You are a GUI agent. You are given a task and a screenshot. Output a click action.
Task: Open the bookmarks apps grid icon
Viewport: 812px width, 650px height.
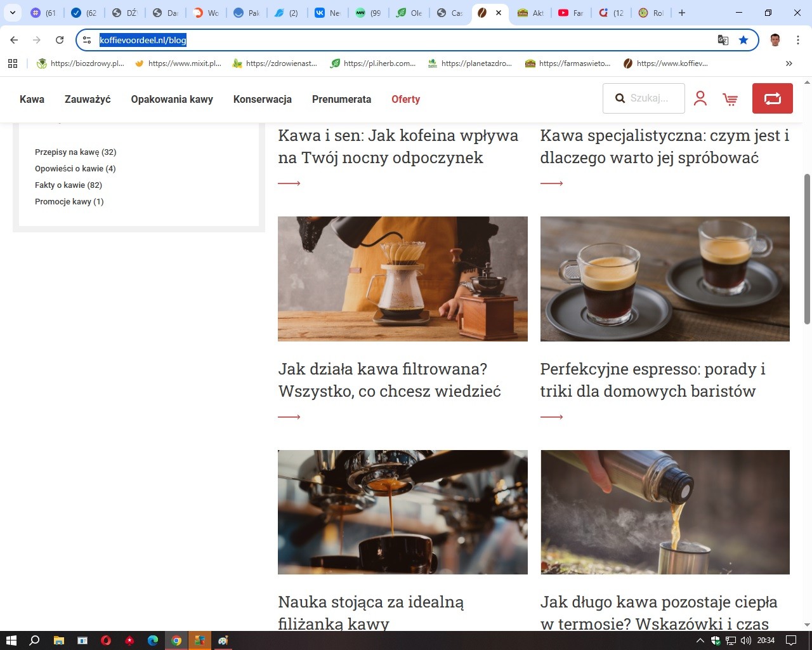(13, 63)
